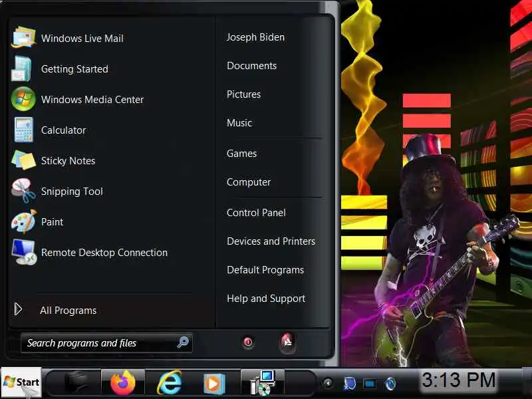Screen dimensions: 532x399
Task: Open Devices and Printers
Action: pyautogui.click(x=271, y=241)
